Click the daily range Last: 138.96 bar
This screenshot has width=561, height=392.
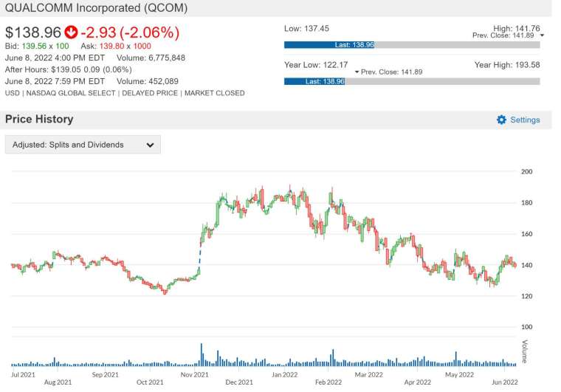329,45
